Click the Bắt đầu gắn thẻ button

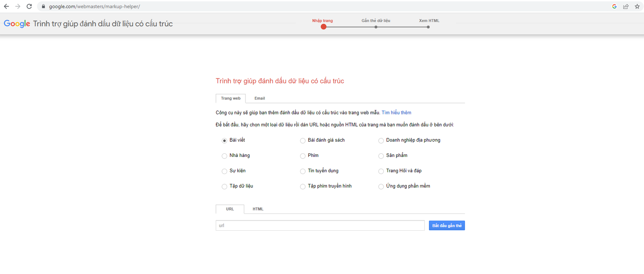point(447,226)
